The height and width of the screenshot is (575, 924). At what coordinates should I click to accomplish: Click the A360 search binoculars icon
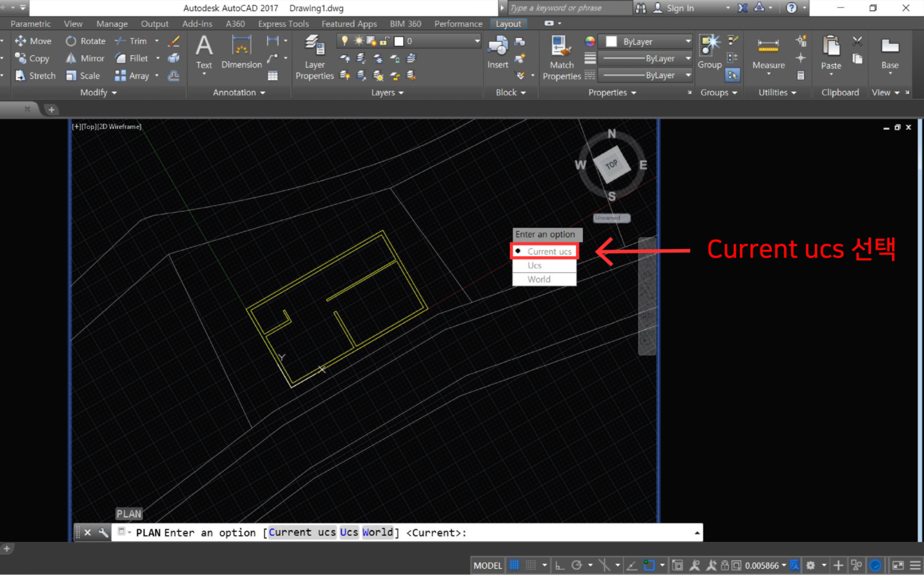[641, 8]
